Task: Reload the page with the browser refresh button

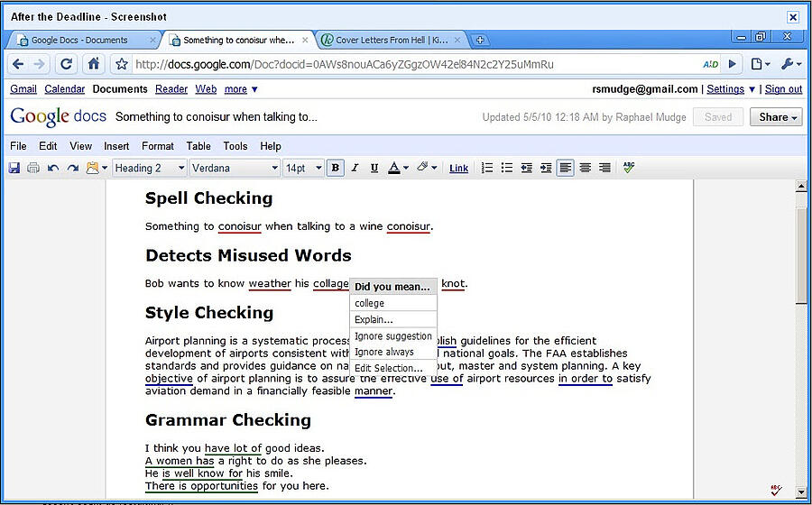Action: pos(66,64)
